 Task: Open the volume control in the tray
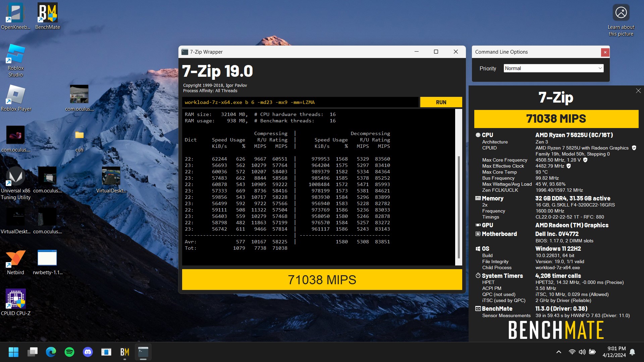[582, 352]
